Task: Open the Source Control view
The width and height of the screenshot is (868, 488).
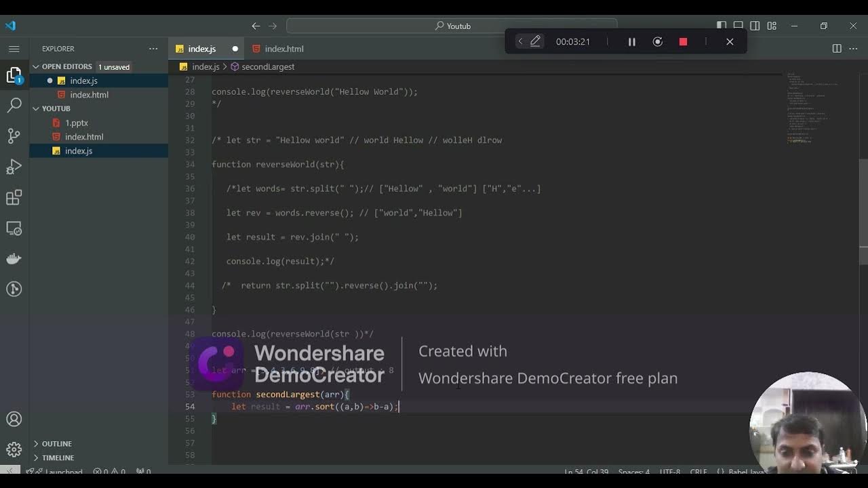Action: [14, 136]
